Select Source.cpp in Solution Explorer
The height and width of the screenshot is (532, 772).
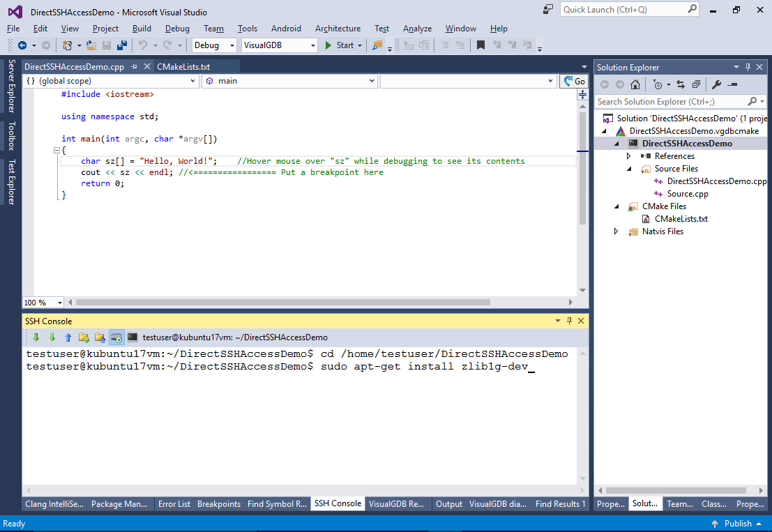point(688,194)
